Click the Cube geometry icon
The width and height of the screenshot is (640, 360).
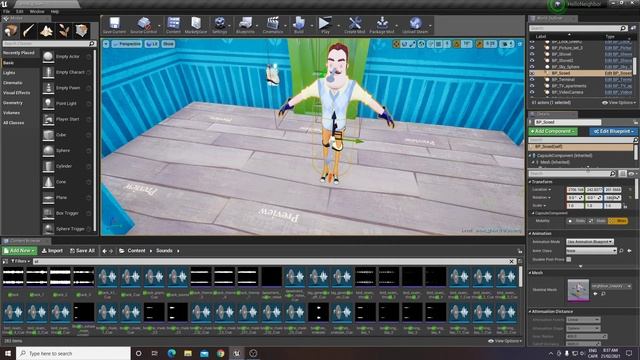[48, 135]
